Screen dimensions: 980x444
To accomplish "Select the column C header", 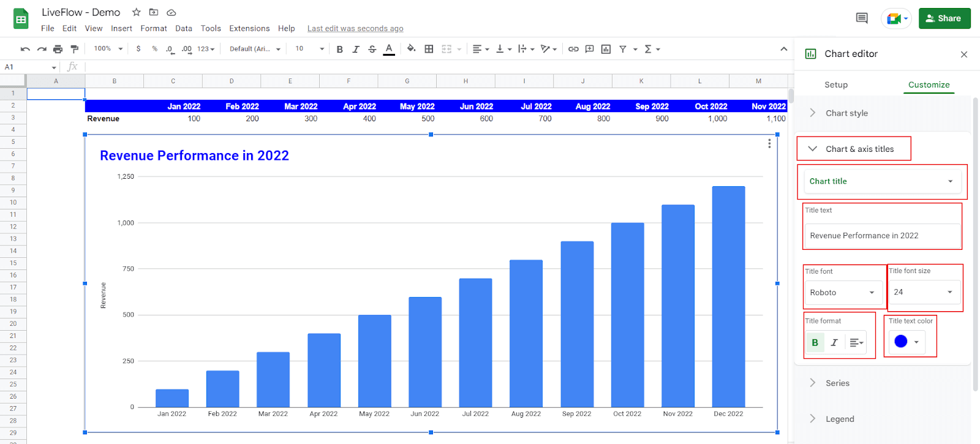I will click(x=173, y=81).
